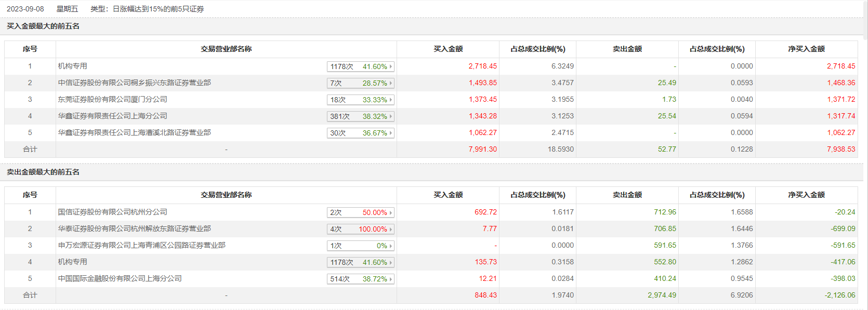
Task: Open 东莞证券股份有限公司厦门分公司 link
Action: pos(113,99)
